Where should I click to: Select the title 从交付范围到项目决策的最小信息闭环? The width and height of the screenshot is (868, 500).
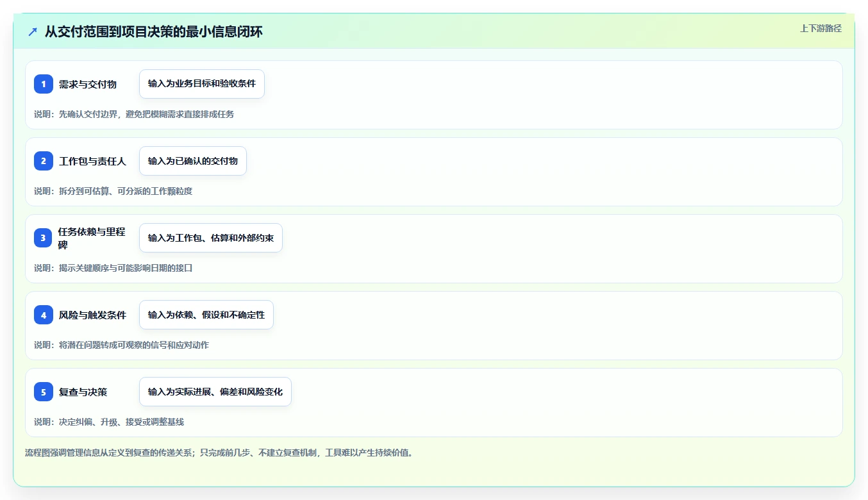(x=154, y=32)
